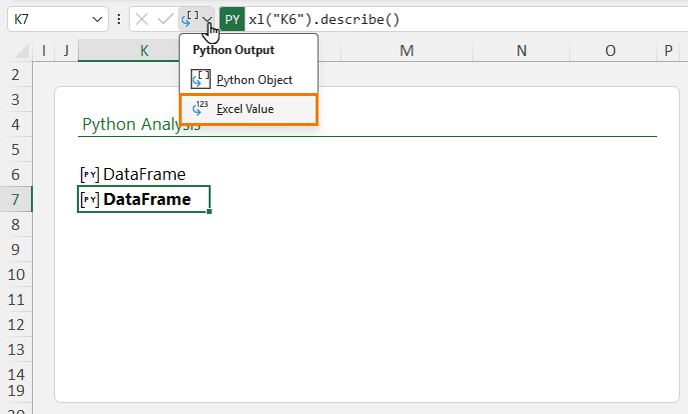688x414 pixels.
Task: Select row 19 header
Action: coord(16,391)
